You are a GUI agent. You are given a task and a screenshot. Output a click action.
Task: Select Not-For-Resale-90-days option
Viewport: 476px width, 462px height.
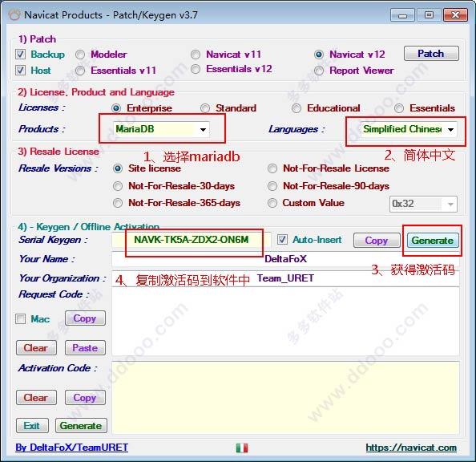(x=272, y=186)
